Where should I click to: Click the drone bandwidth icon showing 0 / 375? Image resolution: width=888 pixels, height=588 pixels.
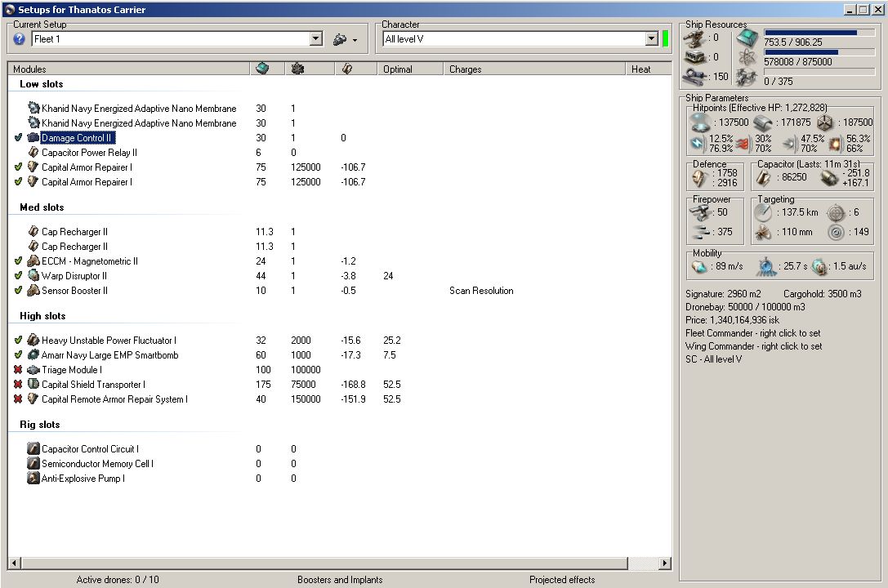747,78
